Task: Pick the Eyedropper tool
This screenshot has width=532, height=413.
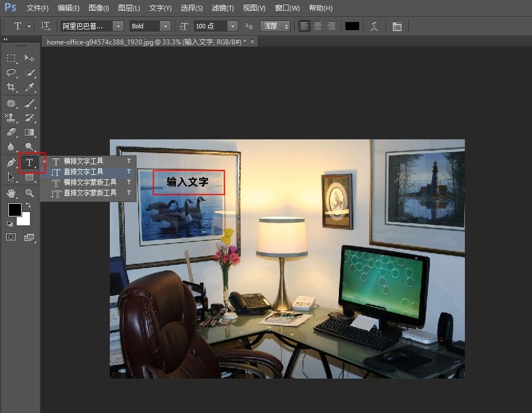Action: pos(29,87)
